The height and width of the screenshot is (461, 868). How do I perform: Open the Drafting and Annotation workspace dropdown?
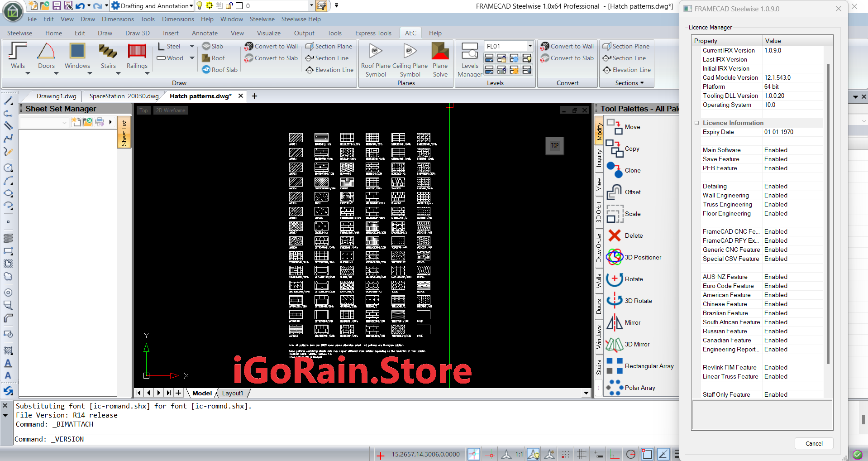point(191,6)
